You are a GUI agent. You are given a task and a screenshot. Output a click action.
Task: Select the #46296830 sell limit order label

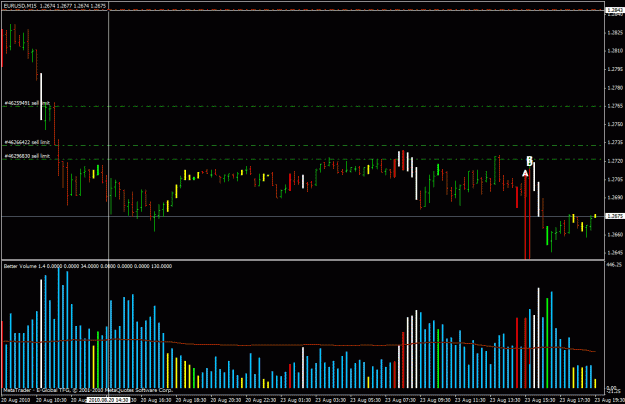point(27,156)
